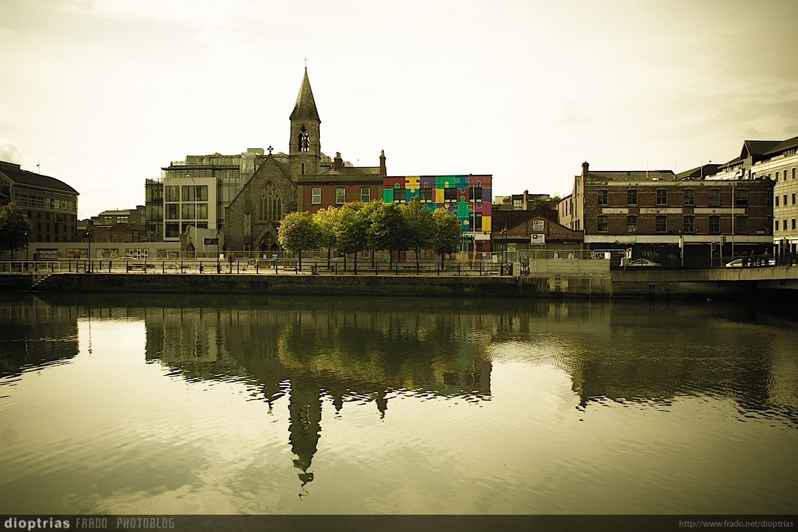798x532 pixels.
Task: Click the bell tower belfry opening
Action: pos(303,140)
